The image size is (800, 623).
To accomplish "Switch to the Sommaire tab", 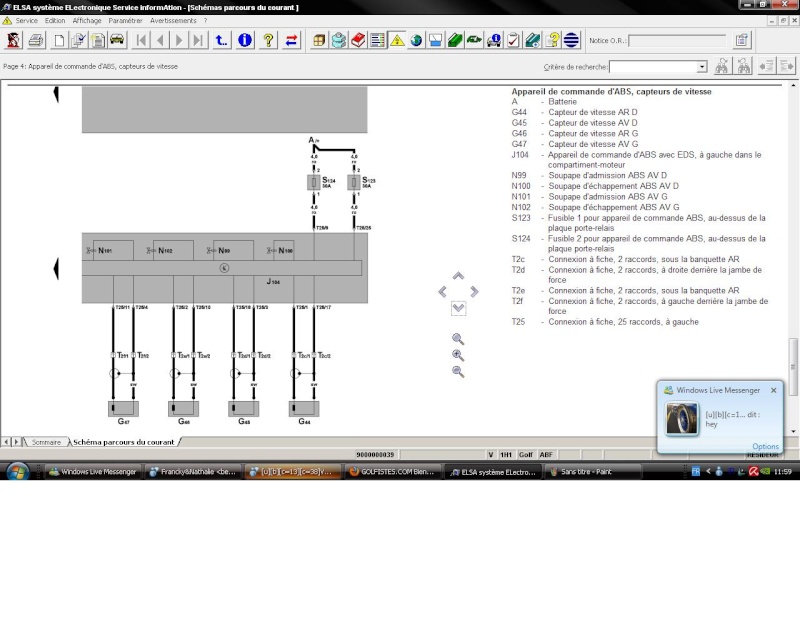I will tap(46, 442).
